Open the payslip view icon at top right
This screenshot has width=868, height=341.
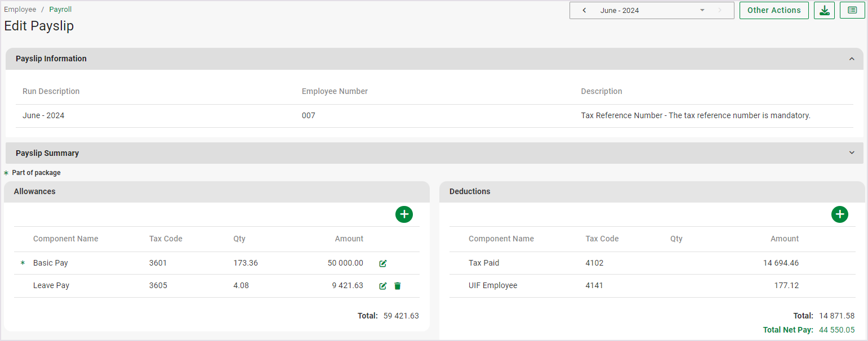852,10
